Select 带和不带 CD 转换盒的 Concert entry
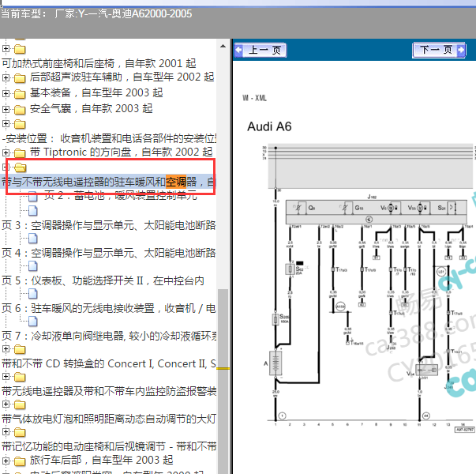Image resolution: width=476 pixels, height=474 pixels. (x=109, y=363)
